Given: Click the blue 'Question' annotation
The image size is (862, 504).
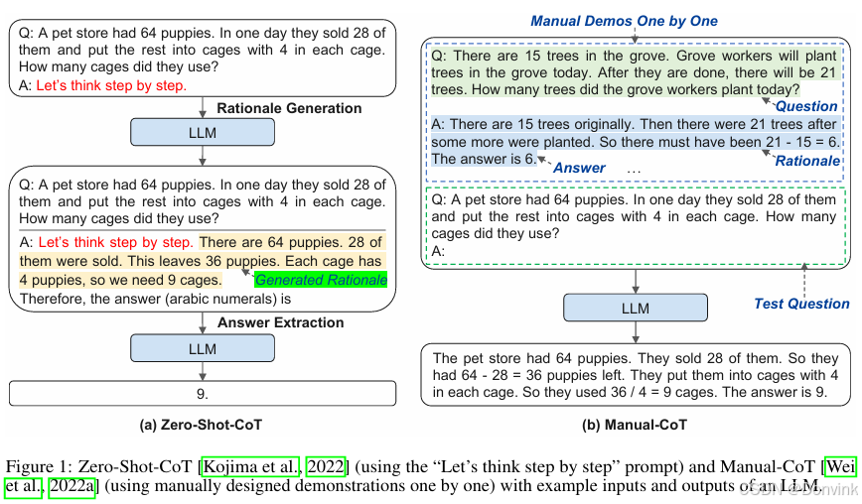Looking at the screenshot, I should pyautogui.click(x=806, y=106).
